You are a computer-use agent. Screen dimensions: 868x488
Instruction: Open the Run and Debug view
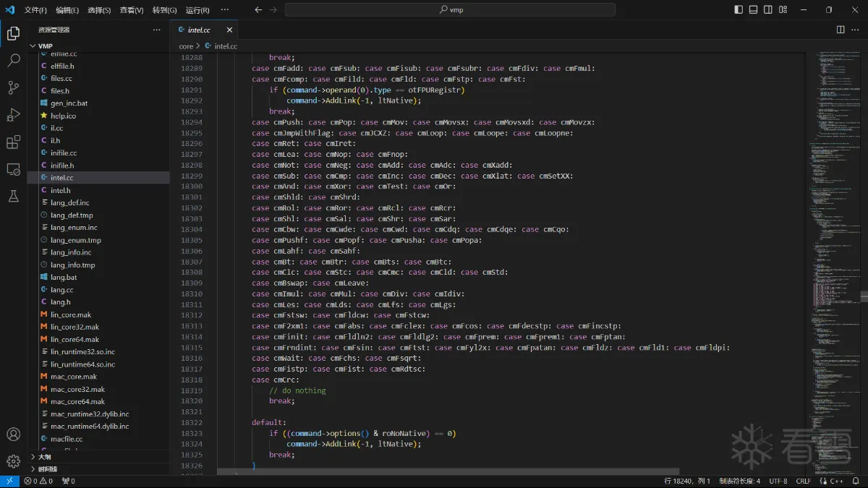coord(13,115)
